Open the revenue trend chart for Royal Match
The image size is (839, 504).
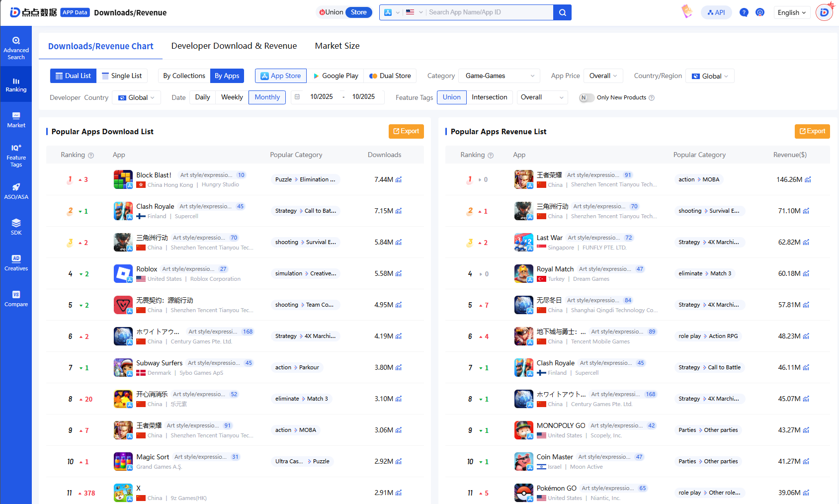tap(806, 273)
